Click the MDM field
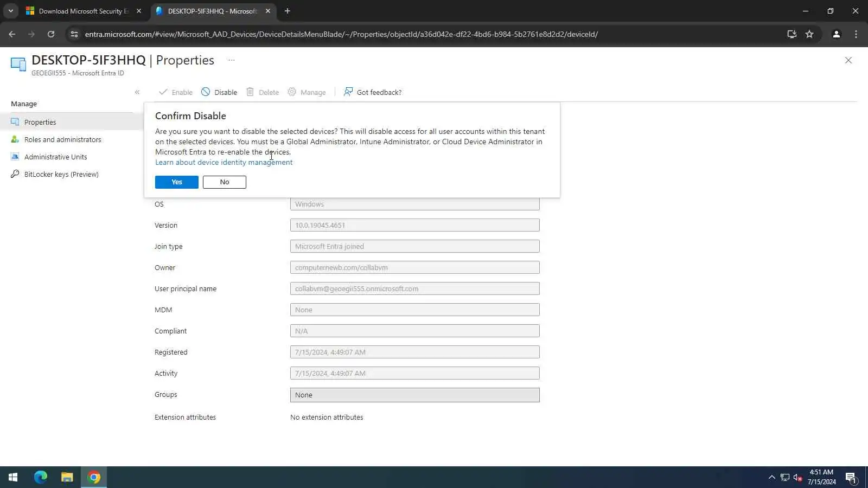868x488 pixels. point(415,310)
